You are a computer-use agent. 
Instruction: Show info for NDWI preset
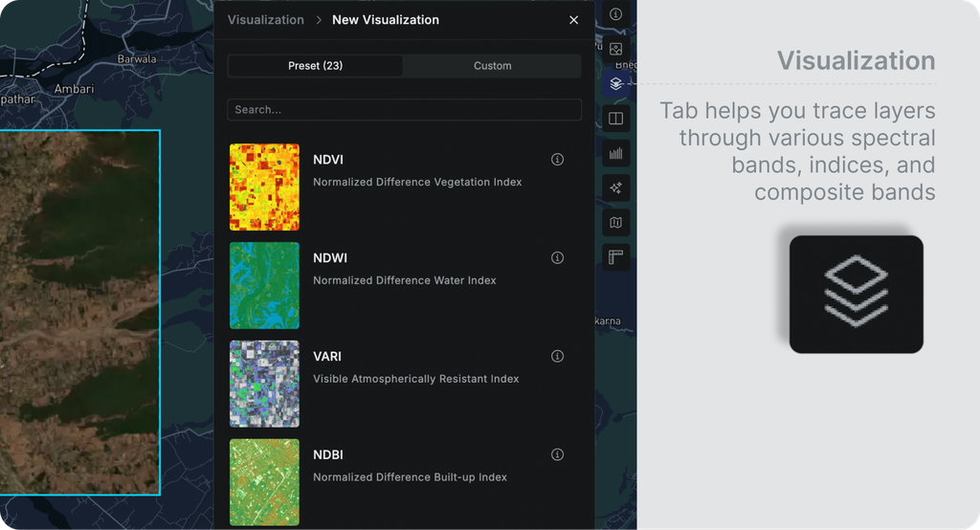pos(558,257)
